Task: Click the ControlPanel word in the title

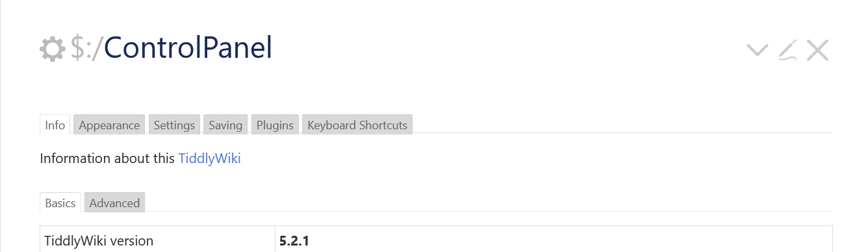Action: coord(188,47)
